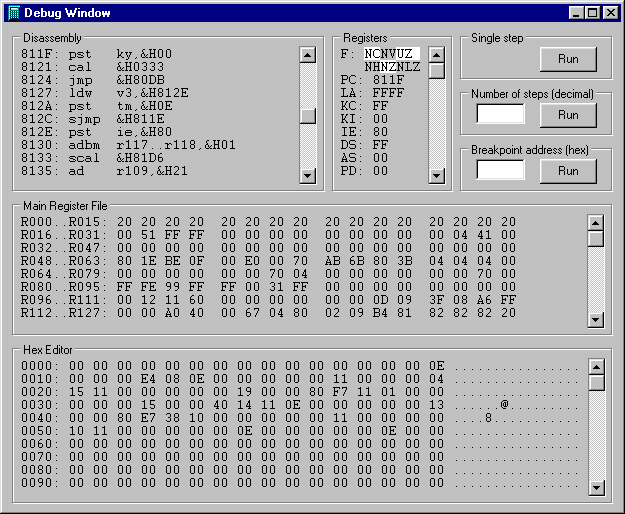Select disassembly line 8127 ldw v3,&H812E
625x514 pixels.
(105, 93)
